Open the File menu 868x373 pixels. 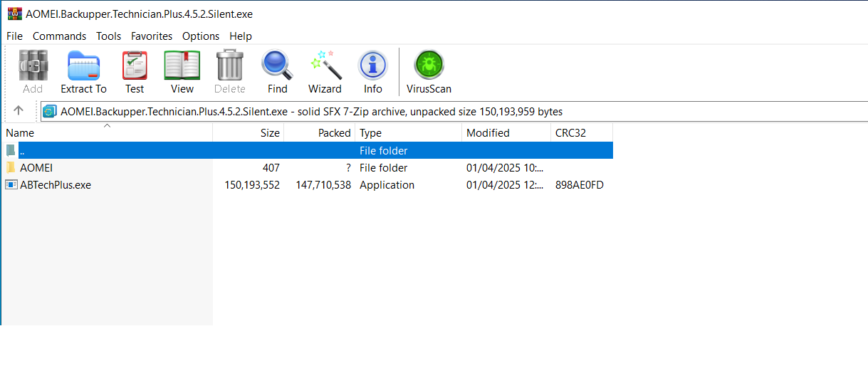14,36
